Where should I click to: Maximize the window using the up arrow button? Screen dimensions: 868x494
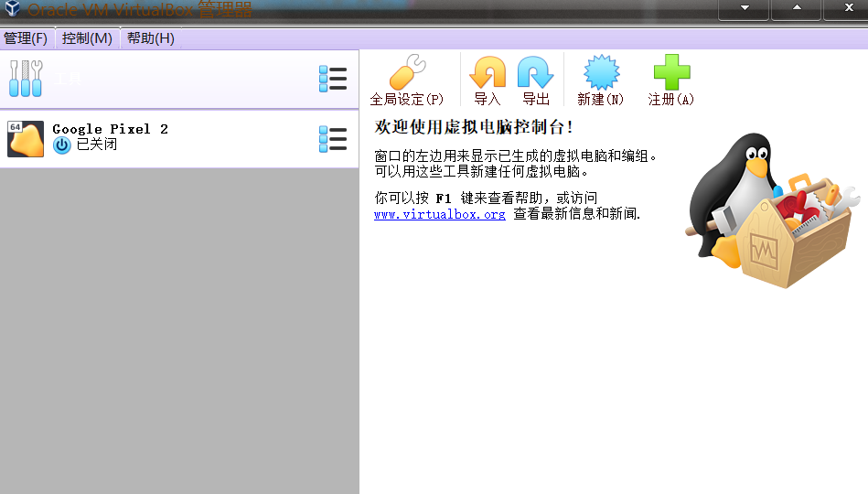tap(796, 8)
